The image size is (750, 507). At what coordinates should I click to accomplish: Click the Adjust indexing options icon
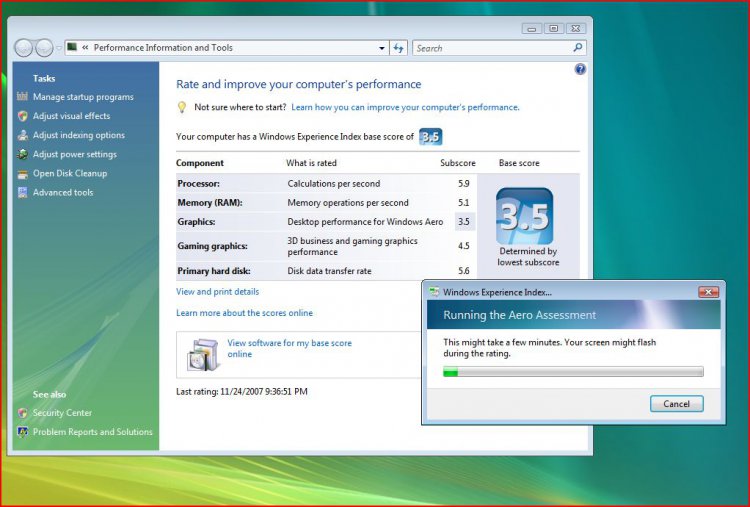coord(22,135)
